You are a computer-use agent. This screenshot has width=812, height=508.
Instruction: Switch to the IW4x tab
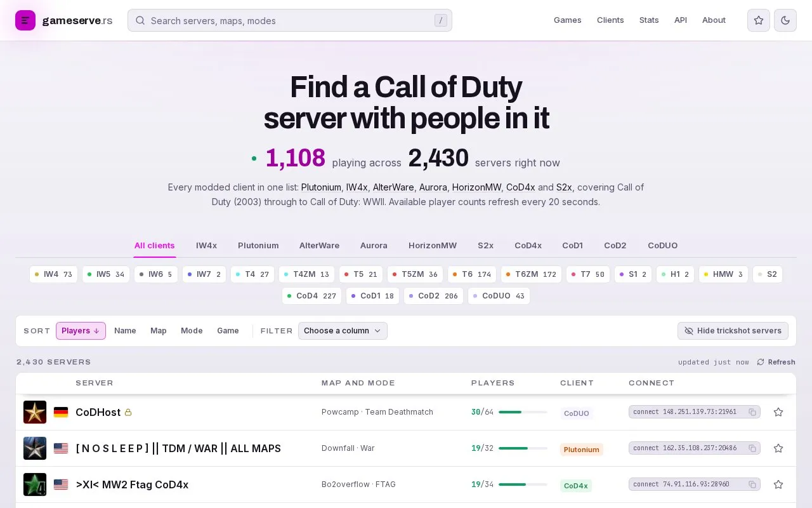click(206, 245)
